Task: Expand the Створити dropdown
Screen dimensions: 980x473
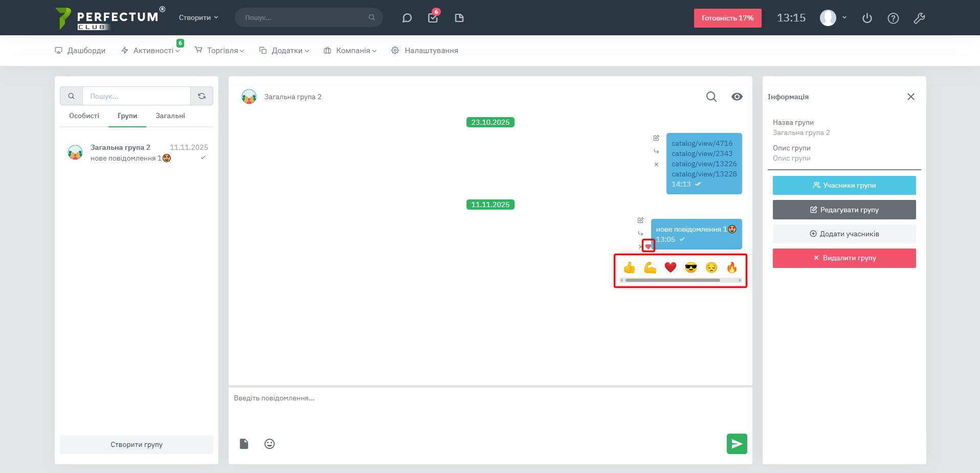Action: (x=198, y=17)
